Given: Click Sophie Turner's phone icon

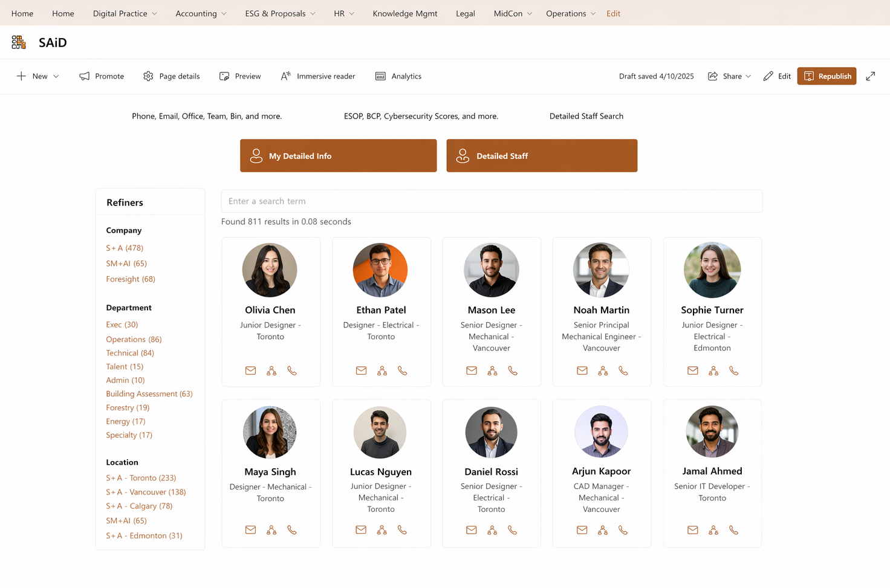Looking at the screenshot, I should 734,370.
